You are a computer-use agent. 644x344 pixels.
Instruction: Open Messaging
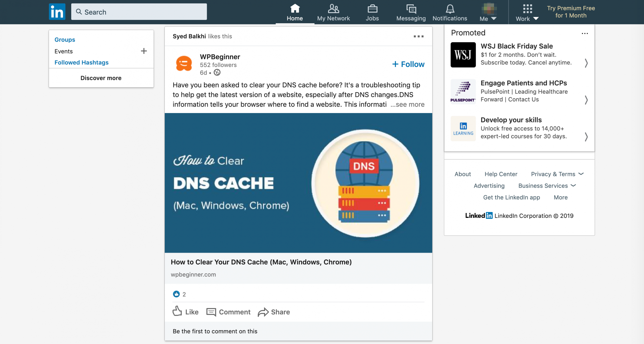tap(411, 10)
